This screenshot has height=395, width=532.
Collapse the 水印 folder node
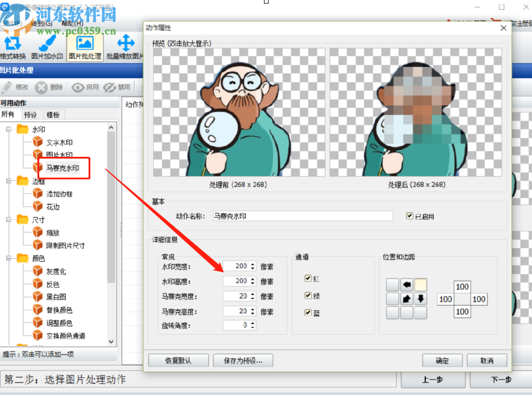(9, 129)
